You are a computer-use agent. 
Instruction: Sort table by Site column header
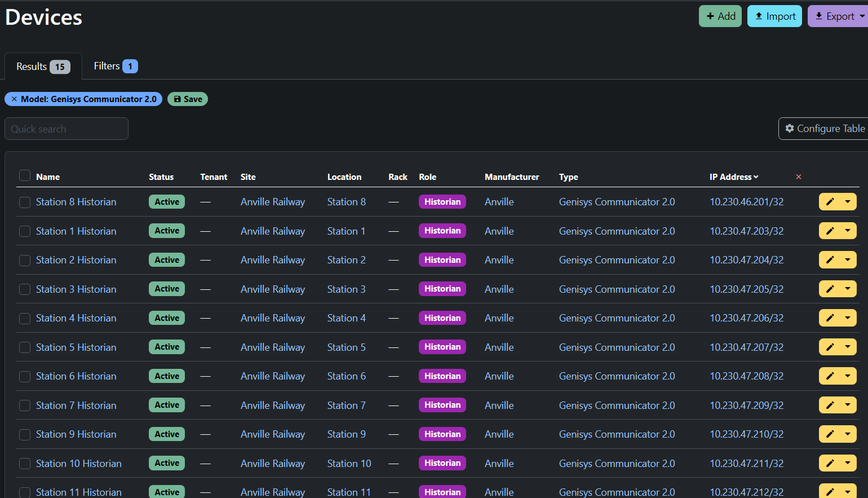(x=248, y=177)
